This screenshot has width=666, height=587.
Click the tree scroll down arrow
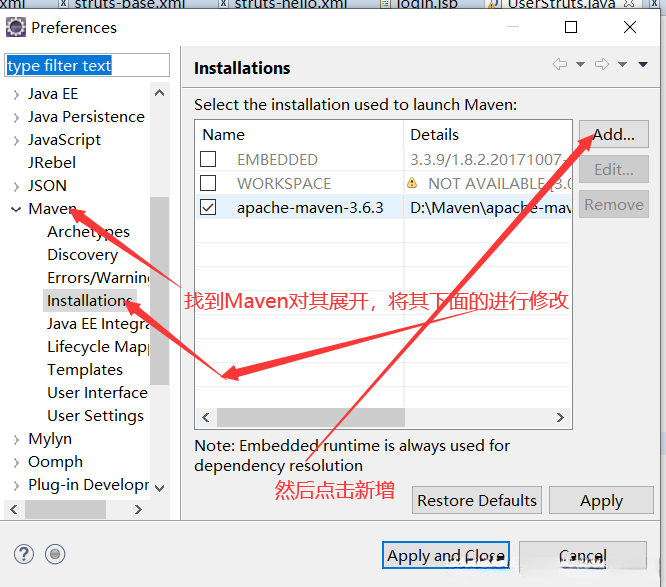coord(159,488)
